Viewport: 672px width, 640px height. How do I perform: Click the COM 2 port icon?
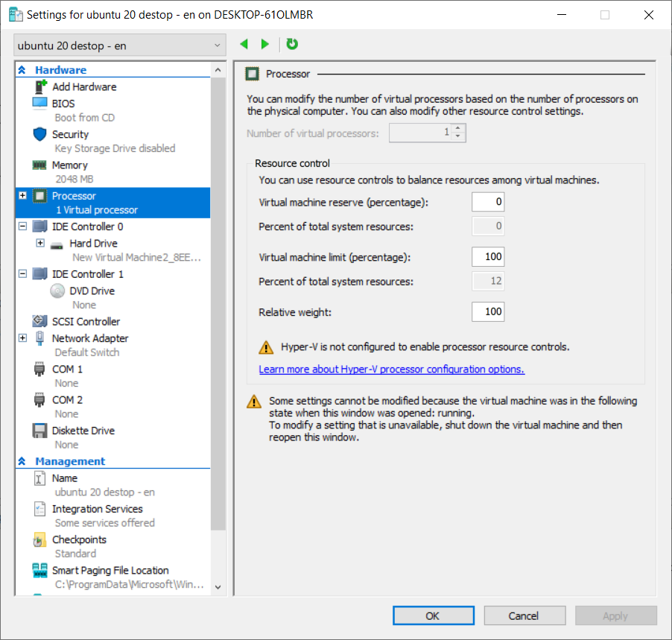coord(39,400)
